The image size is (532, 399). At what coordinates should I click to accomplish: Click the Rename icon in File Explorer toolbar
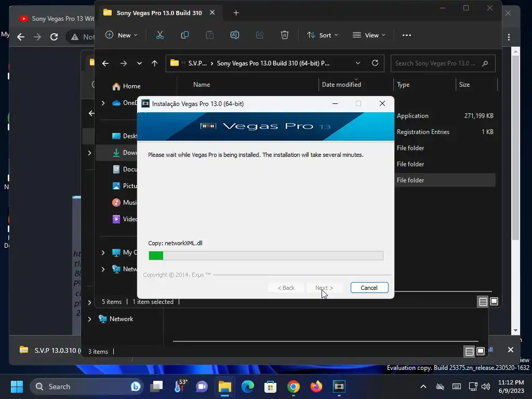235,35
